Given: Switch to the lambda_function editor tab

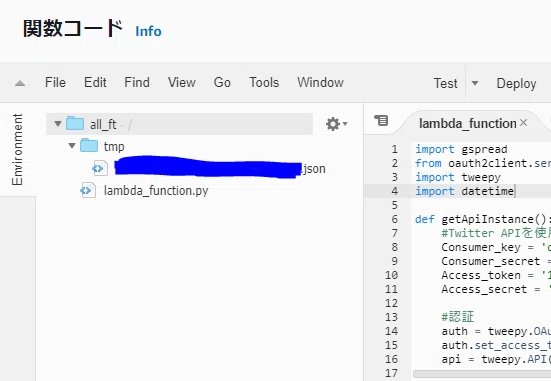Looking at the screenshot, I should point(468,124).
